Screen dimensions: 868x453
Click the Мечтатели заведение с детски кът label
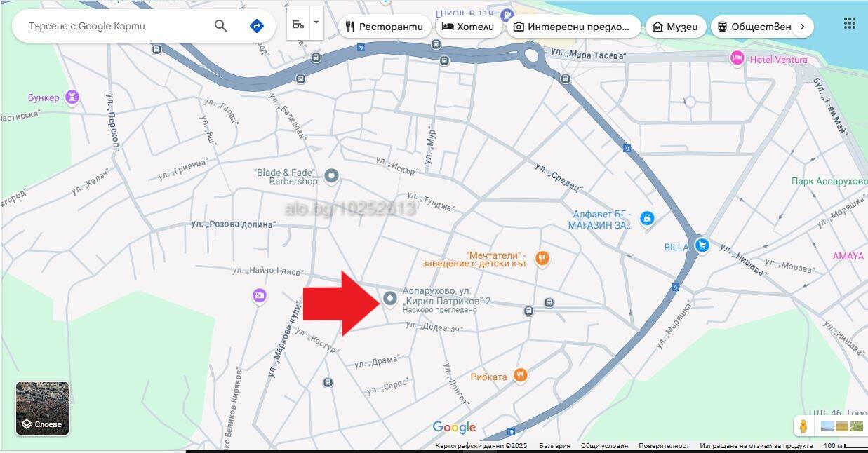[474, 259]
